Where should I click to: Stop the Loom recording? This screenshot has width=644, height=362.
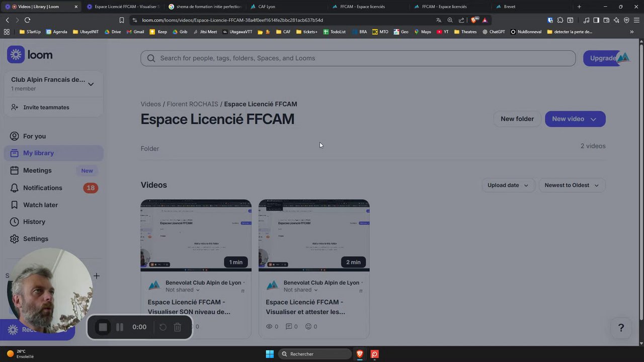coord(103,327)
